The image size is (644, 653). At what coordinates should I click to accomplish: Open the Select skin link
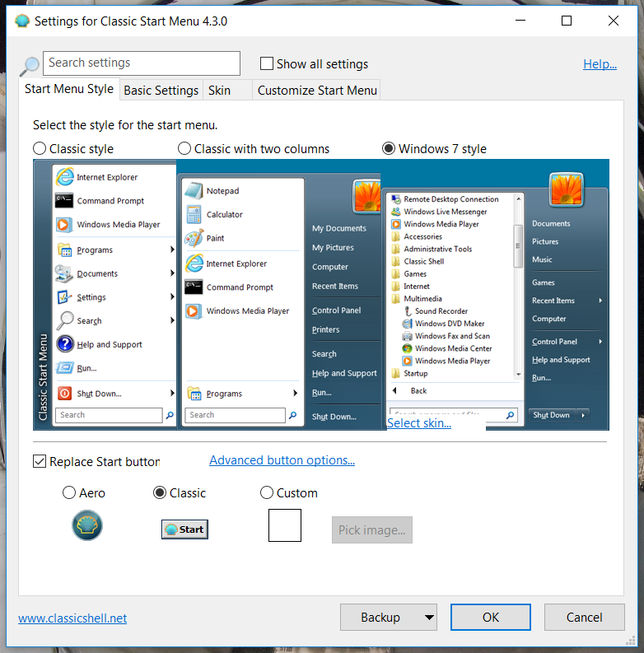coord(419,423)
